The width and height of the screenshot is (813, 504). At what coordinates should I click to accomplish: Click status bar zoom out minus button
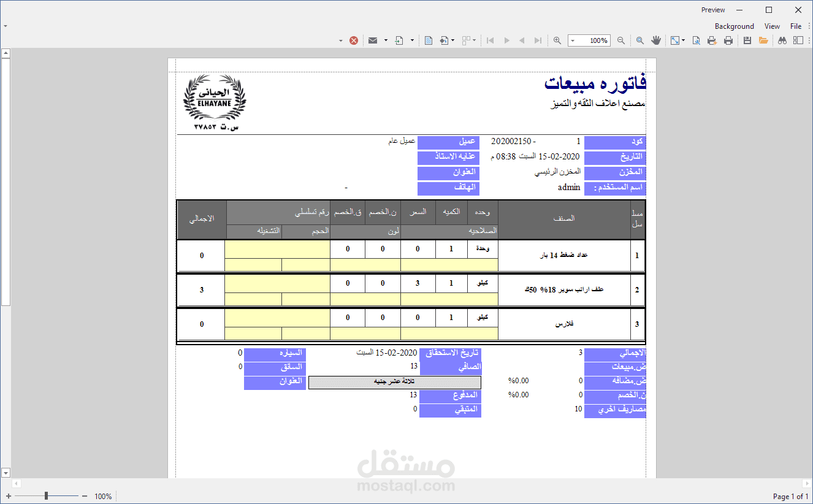[85, 496]
